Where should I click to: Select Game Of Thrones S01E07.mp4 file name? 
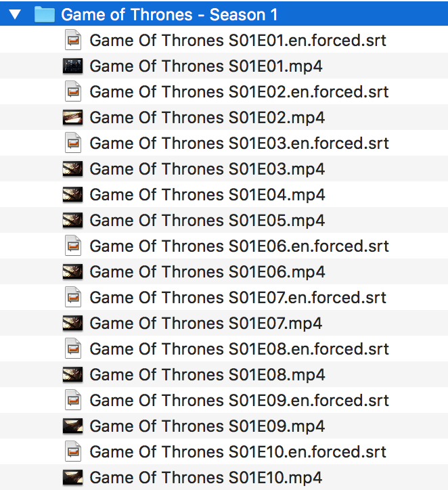[206, 323]
